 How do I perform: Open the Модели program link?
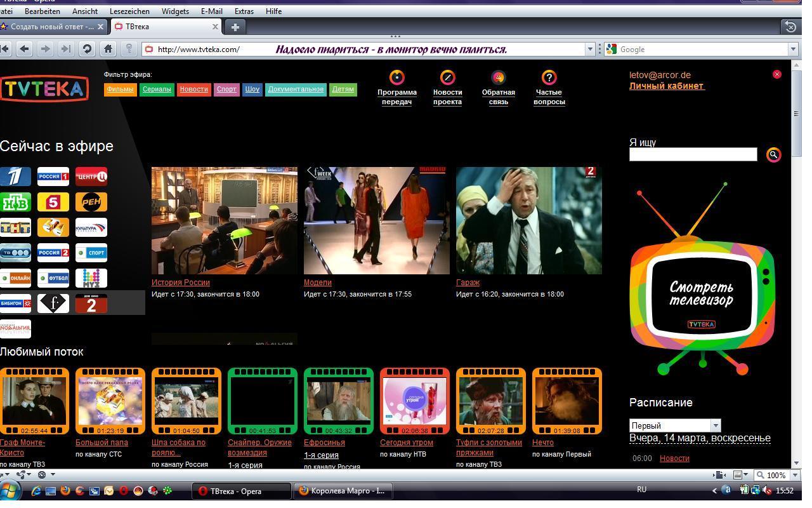pyautogui.click(x=318, y=283)
